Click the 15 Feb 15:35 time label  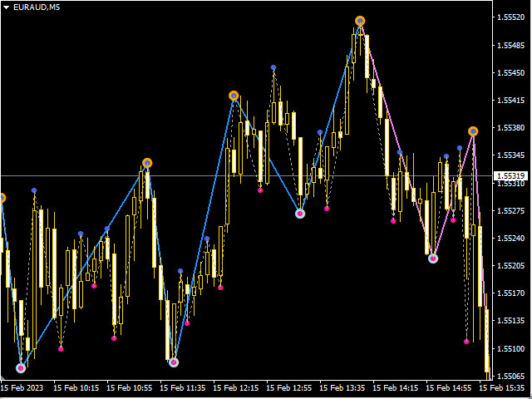(x=502, y=387)
